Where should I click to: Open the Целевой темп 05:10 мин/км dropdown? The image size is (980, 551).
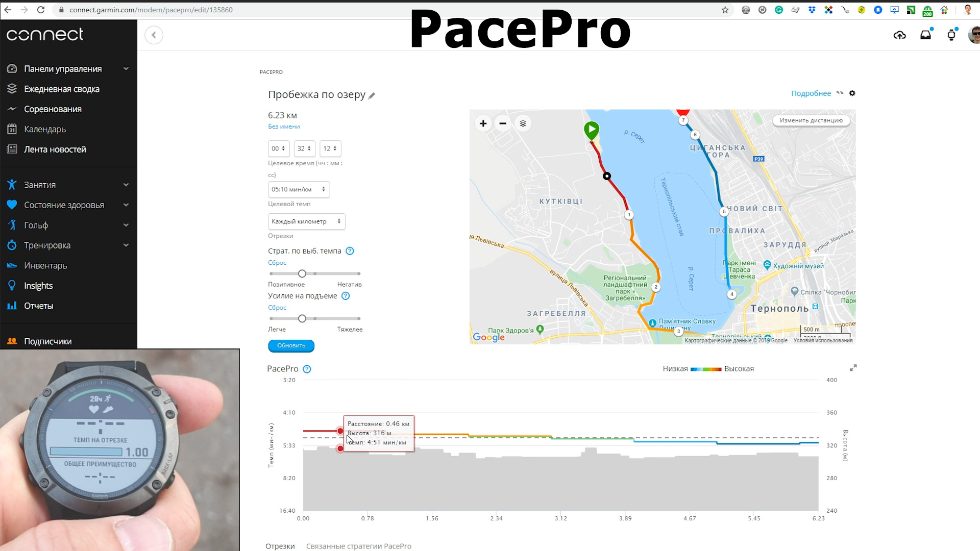(299, 189)
